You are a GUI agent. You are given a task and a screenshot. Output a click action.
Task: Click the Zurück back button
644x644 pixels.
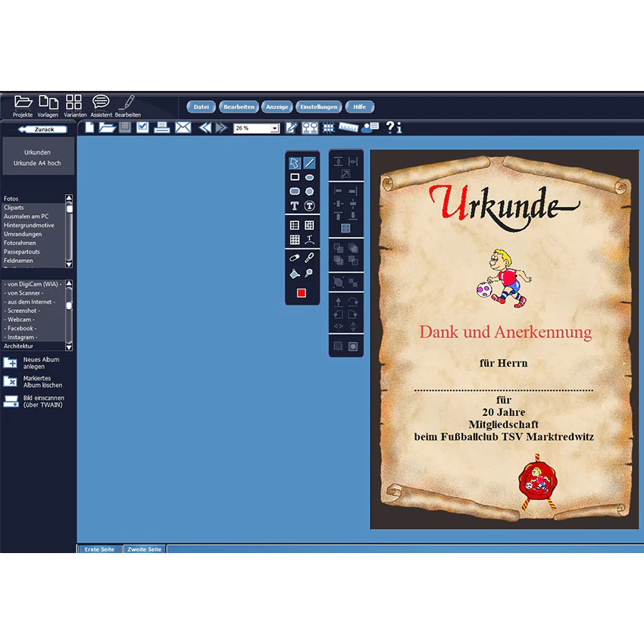pos(42,130)
